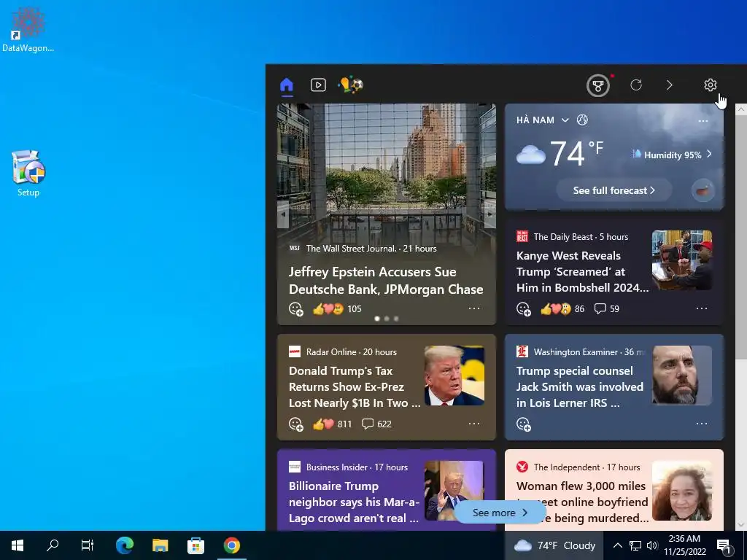The width and height of the screenshot is (747, 560).
Task: Open Billionaire Trump neighbor headline
Action: [x=354, y=502]
